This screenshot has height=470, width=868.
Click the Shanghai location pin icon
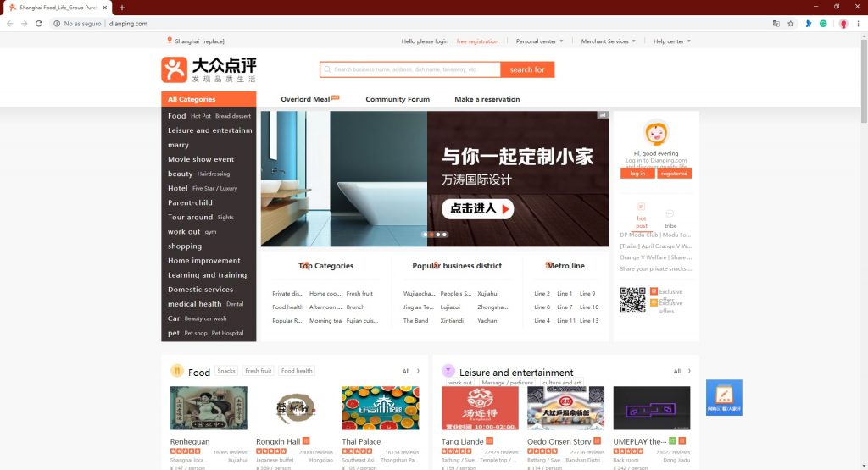[170, 41]
